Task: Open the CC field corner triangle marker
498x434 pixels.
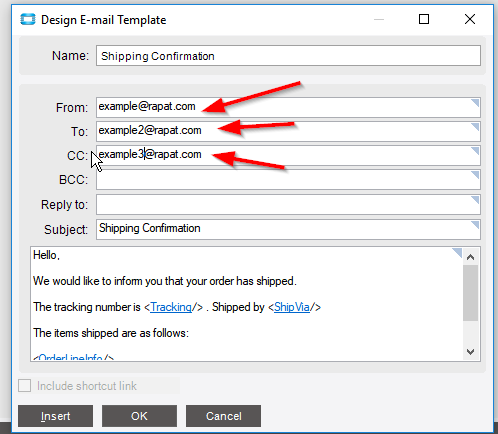Action: click(x=475, y=151)
